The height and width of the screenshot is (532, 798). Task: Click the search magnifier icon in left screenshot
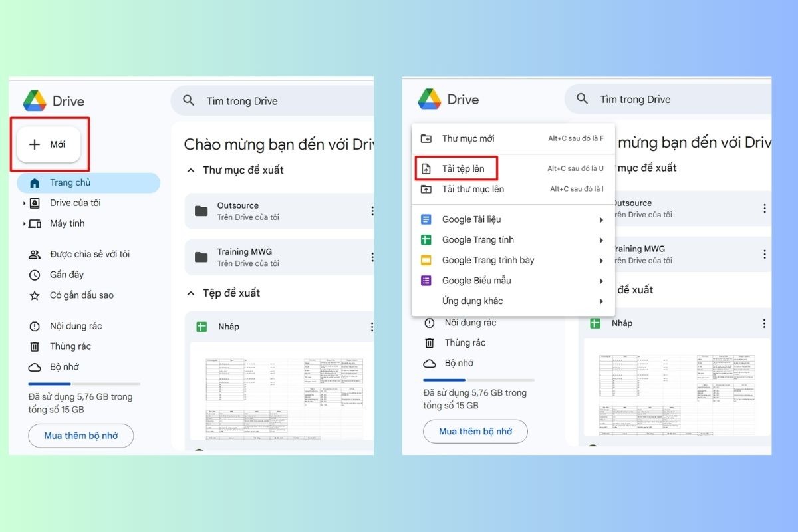coord(189,100)
